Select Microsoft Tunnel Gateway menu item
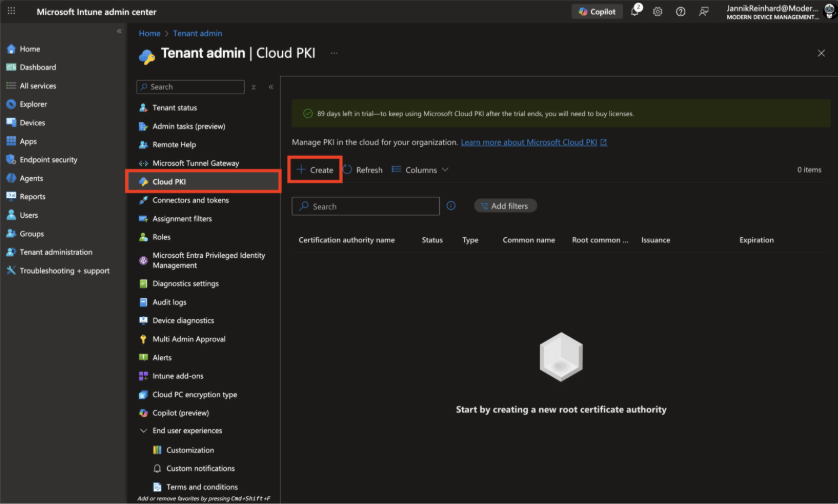 click(195, 163)
